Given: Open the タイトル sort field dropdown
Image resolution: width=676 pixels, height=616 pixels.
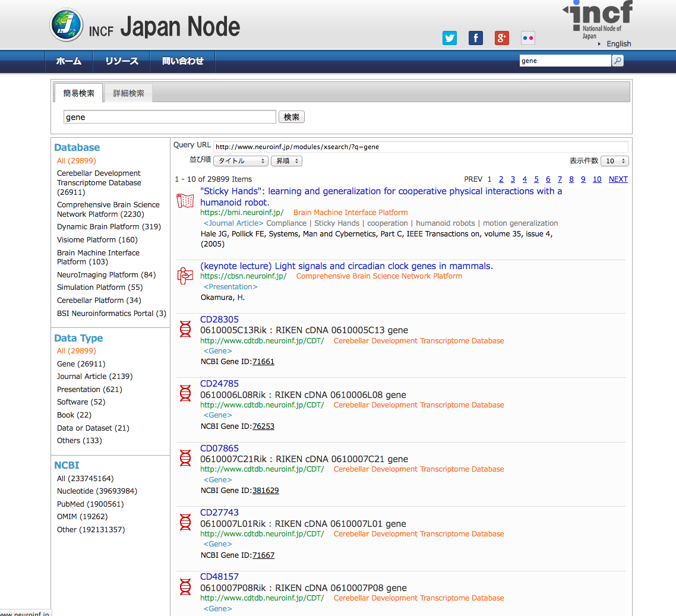Looking at the screenshot, I should point(241,161).
